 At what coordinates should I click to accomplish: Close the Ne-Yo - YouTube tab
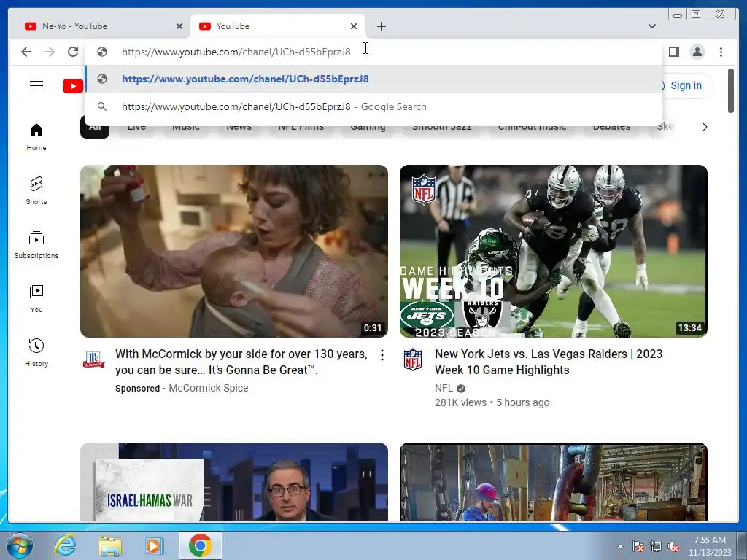point(179,26)
